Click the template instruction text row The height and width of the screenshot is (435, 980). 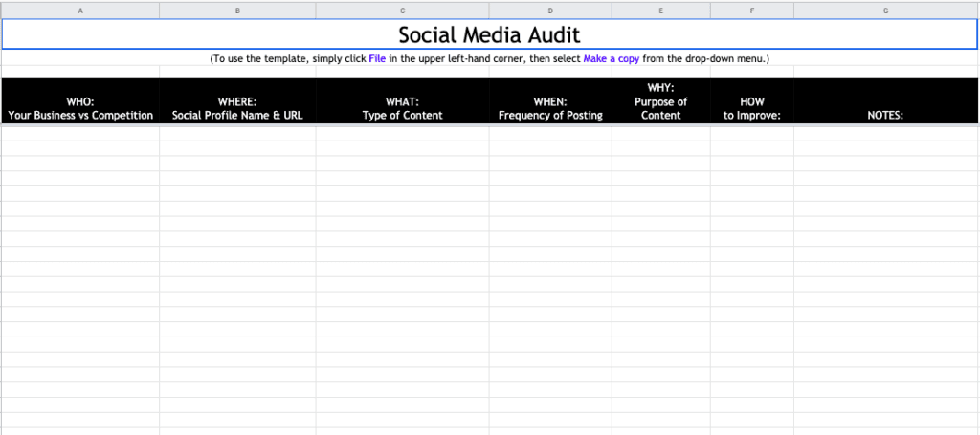point(489,58)
